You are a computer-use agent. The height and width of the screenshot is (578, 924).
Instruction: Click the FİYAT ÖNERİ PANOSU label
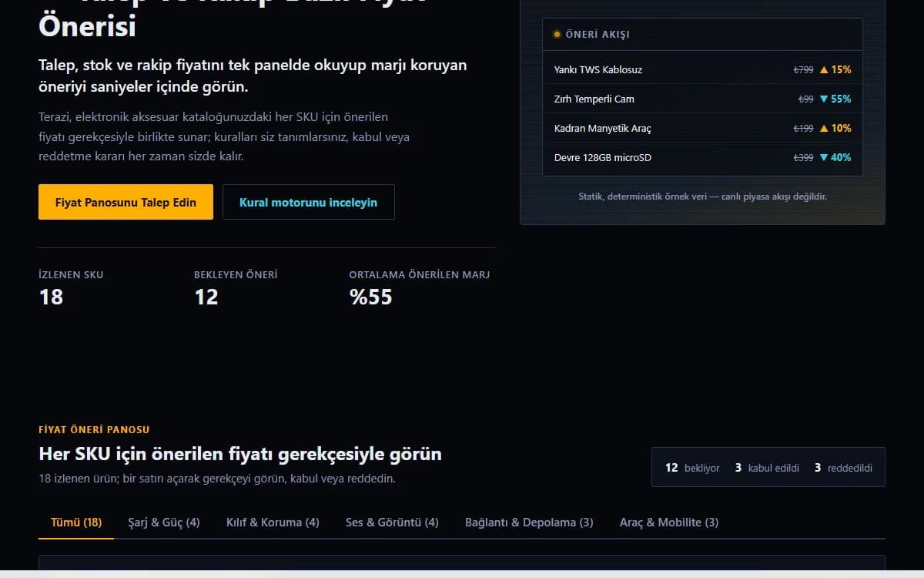click(x=94, y=429)
